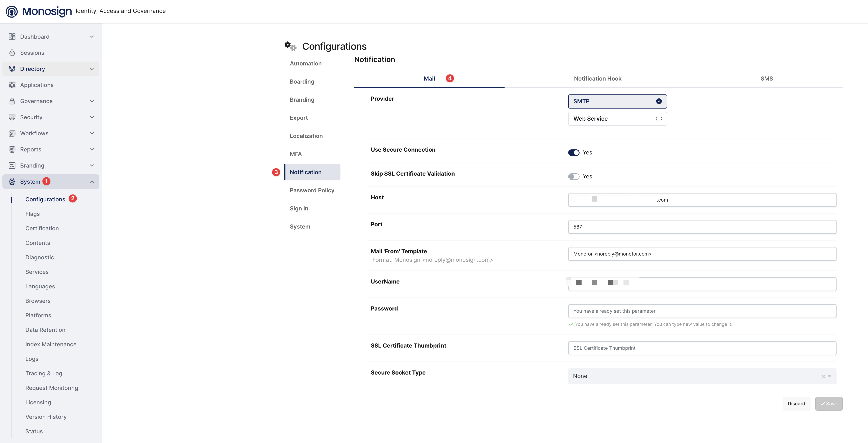The height and width of the screenshot is (443, 868).
Task: Click into the Port input field
Action: click(702, 227)
